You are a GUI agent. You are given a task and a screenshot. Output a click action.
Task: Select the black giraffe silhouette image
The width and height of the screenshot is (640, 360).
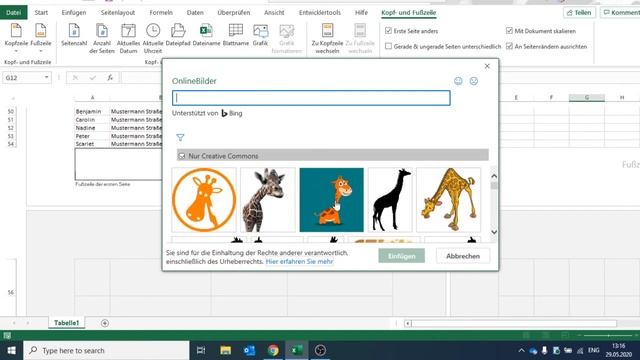(x=390, y=200)
